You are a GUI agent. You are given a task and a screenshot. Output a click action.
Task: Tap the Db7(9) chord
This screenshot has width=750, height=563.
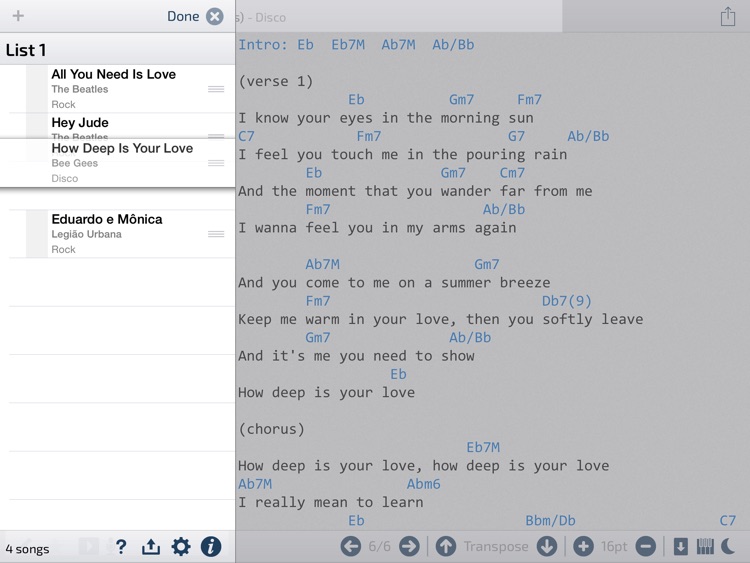coord(567,301)
